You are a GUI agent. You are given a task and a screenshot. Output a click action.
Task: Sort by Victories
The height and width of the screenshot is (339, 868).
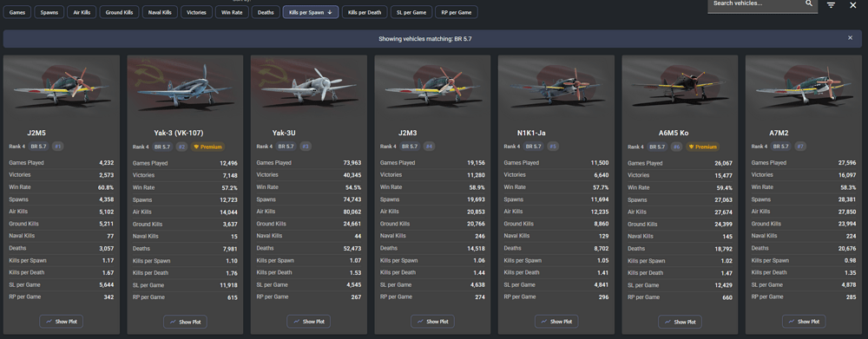pos(196,12)
